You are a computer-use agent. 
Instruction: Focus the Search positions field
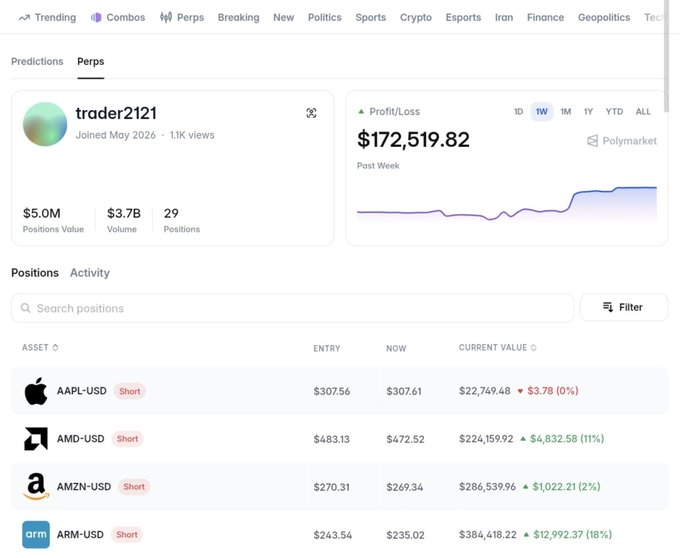tap(292, 308)
